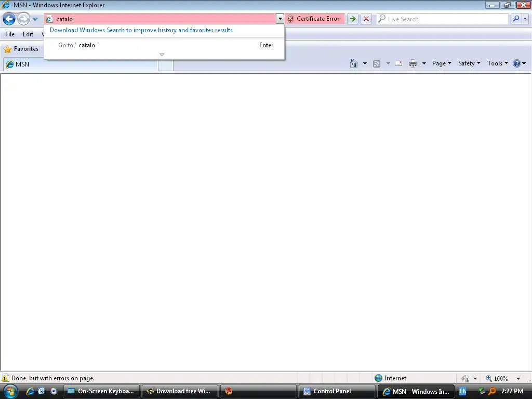Expand the zoom level dropdown arrow
Image resolution: width=532 pixels, height=399 pixels.
pyautogui.click(x=518, y=378)
